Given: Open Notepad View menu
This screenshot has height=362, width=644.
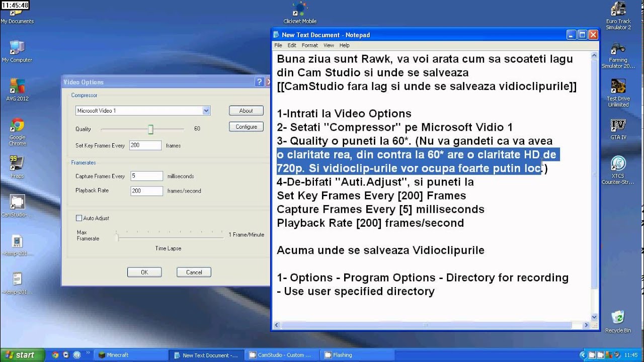Looking at the screenshot, I should click(329, 45).
